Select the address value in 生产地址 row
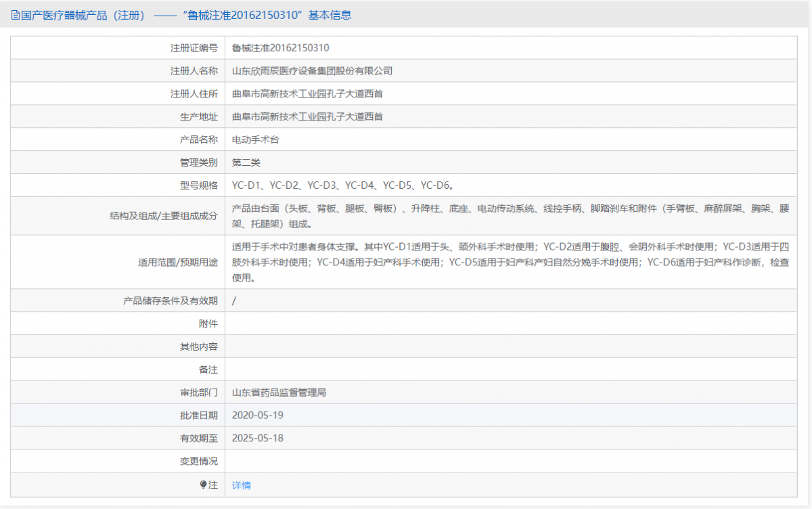This screenshot has height=509, width=812. pyautogui.click(x=308, y=117)
